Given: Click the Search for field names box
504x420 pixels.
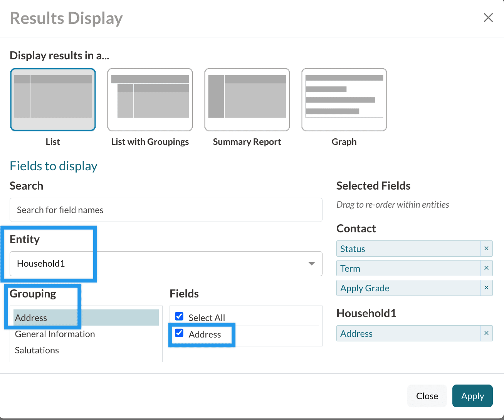Looking at the screenshot, I should click(166, 210).
